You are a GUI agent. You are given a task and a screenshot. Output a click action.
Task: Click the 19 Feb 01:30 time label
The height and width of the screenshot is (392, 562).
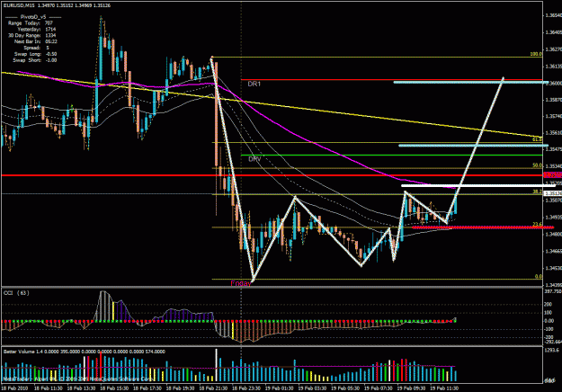[x=279, y=388]
